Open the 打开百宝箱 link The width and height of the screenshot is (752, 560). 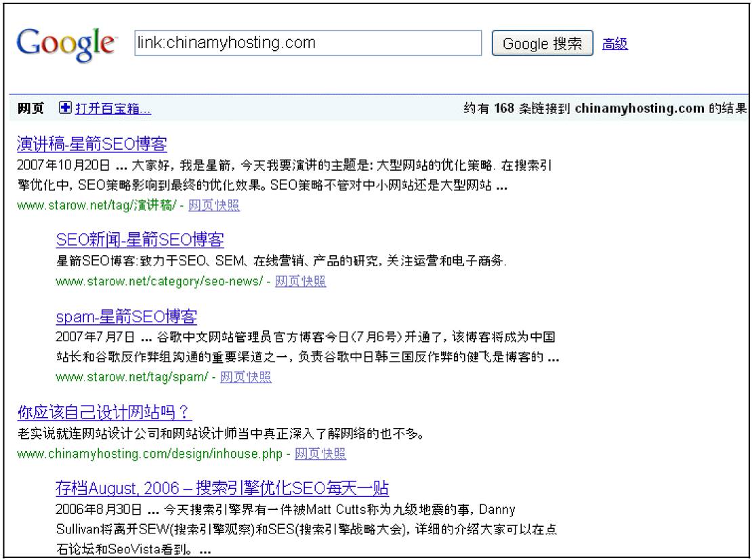(113, 108)
